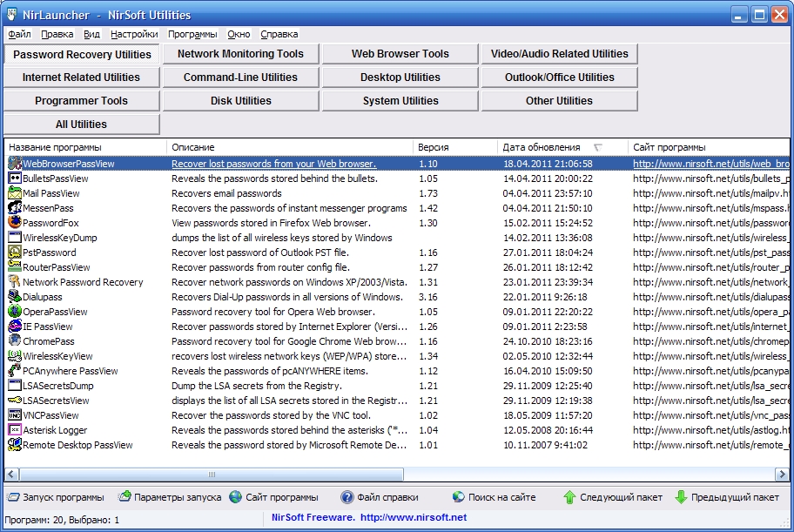Select System Utilities category

400,101
